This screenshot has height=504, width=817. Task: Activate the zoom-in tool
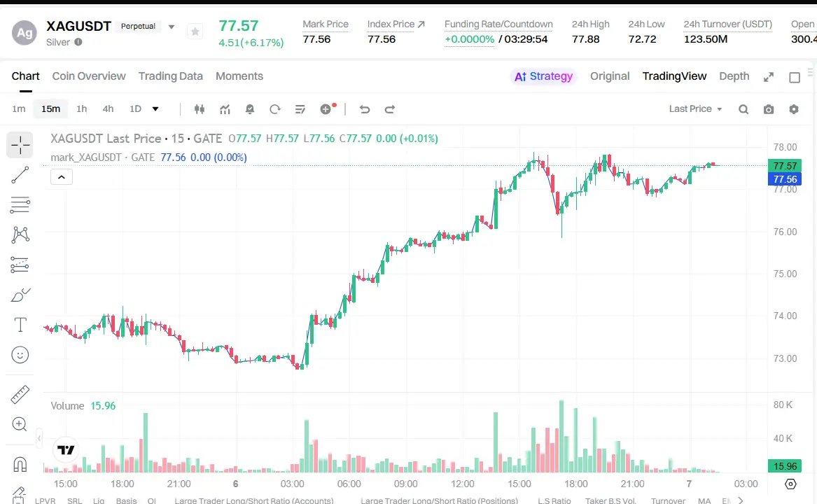point(20,424)
